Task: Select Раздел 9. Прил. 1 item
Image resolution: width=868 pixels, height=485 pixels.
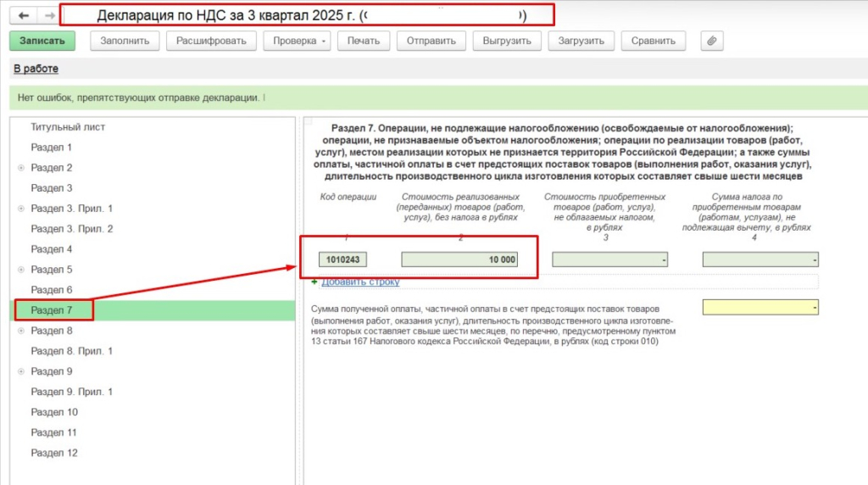Action: pos(71,392)
